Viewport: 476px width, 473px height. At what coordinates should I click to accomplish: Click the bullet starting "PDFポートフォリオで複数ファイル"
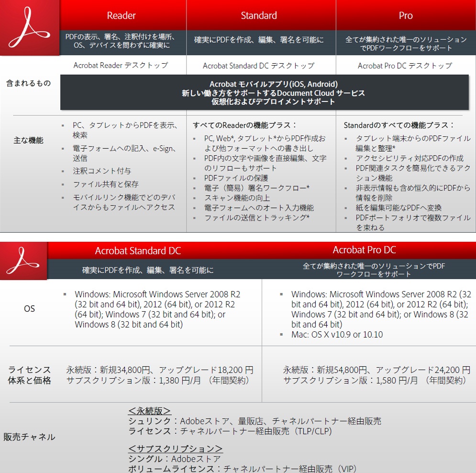click(x=413, y=222)
